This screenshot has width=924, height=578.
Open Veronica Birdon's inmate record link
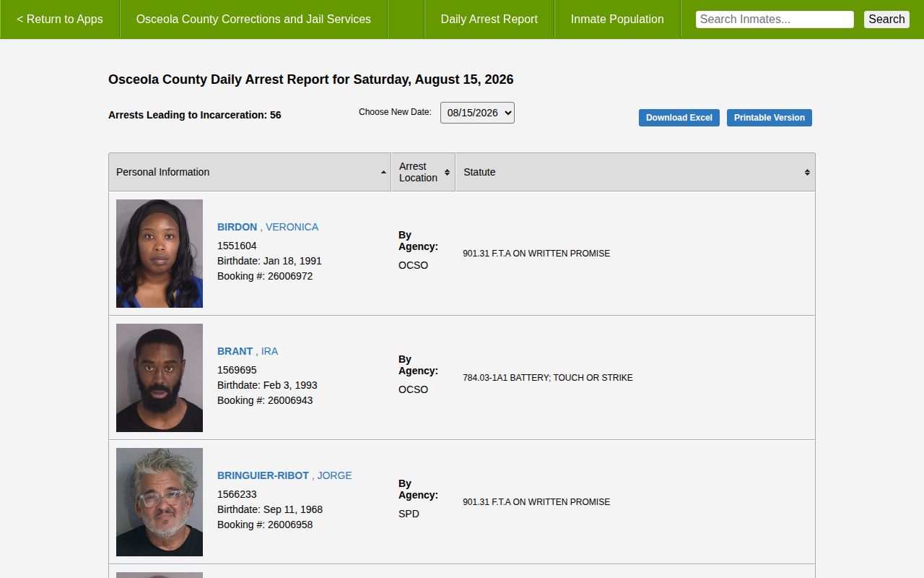pyautogui.click(x=268, y=227)
